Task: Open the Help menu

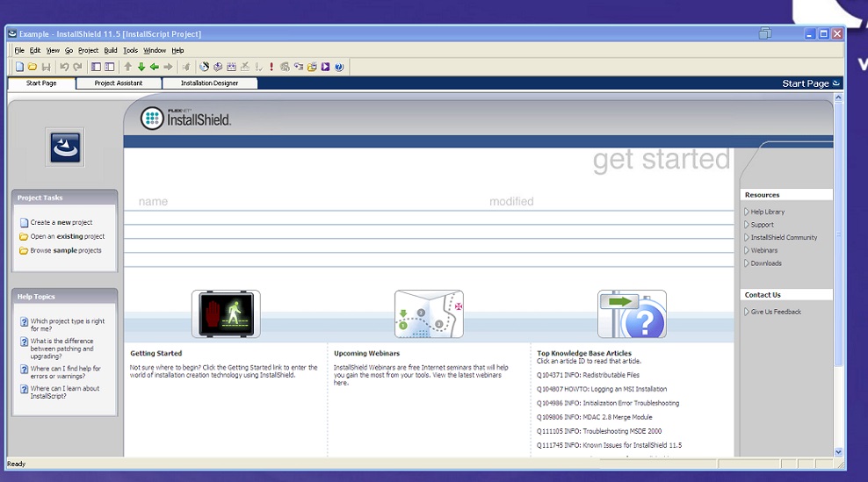Action: point(177,50)
